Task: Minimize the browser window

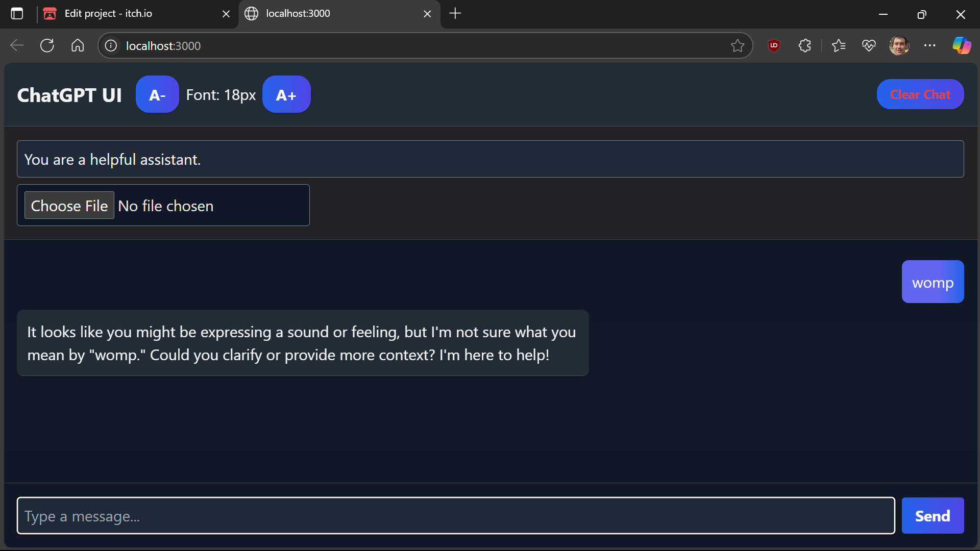Action: (x=883, y=14)
